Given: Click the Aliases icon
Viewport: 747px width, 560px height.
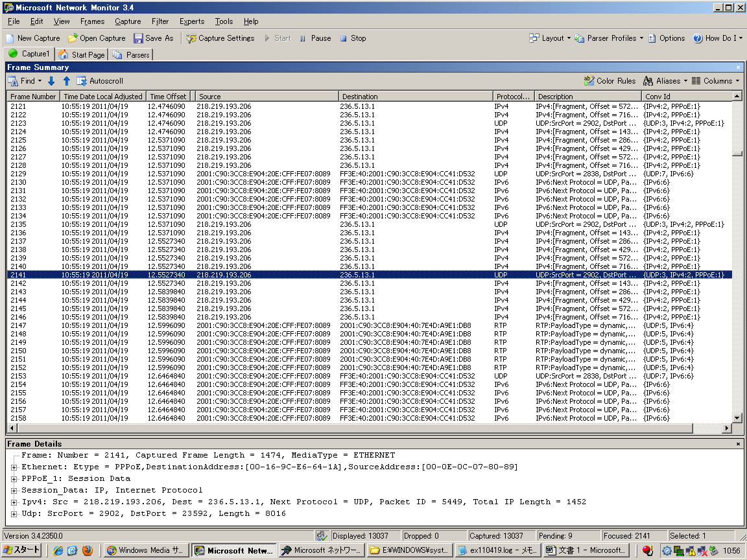Looking at the screenshot, I should pos(648,82).
